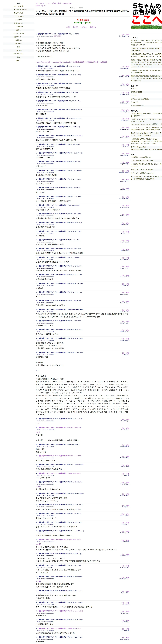This screenshot has width=162, height=644.
Task: Open the 5ch即うp → gzo.ai link
Action: tap(83, 23)
